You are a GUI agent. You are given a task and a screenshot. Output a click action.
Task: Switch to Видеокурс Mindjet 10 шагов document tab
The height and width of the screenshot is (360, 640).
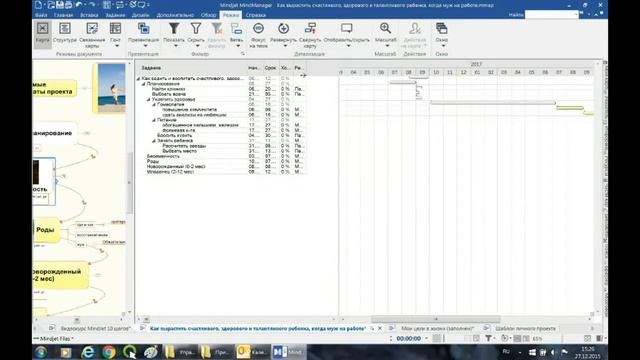click(95, 328)
